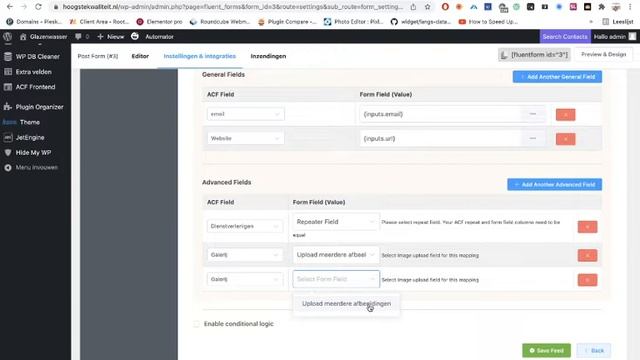Screen dimensions: 640x360
Task: Click Add Another Advanced Field
Action: 554,184
